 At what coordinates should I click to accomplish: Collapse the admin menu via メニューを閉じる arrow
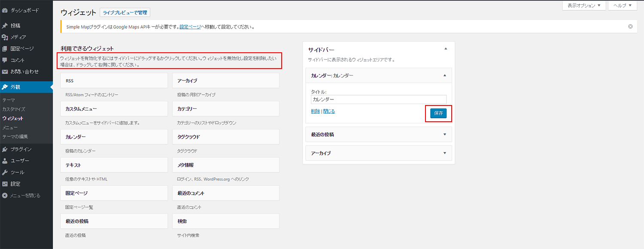tap(6, 195)
